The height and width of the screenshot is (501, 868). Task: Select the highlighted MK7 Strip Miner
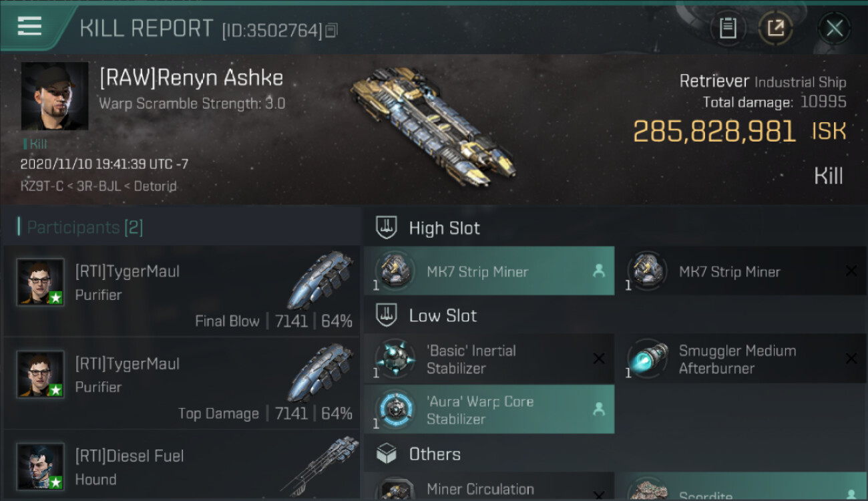click(489, 271)
